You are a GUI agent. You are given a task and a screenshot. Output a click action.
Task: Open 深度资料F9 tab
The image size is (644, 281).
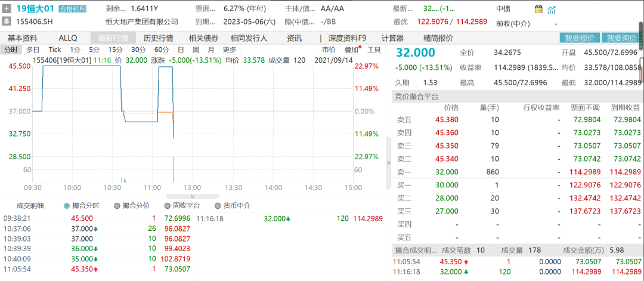click(x=347, y=38)
